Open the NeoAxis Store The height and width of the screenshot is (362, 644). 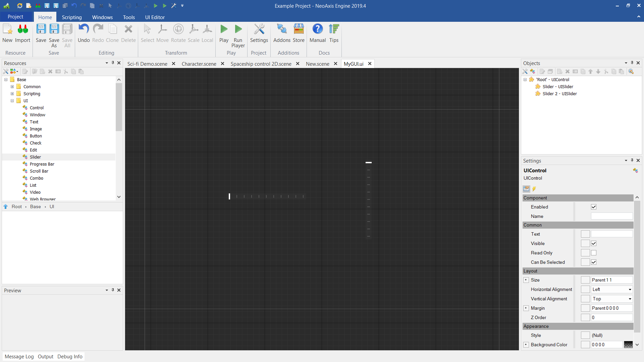(299, 33)
